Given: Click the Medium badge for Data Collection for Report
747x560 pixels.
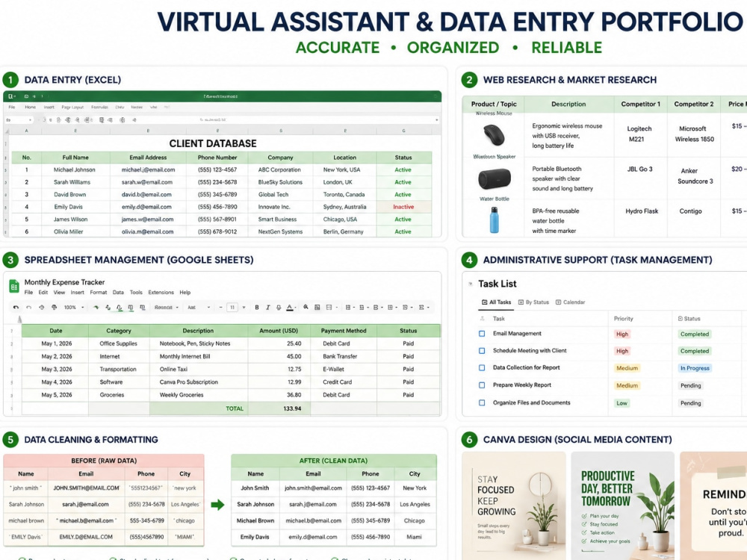Looking at the screenshot, I should pos(627,368).
